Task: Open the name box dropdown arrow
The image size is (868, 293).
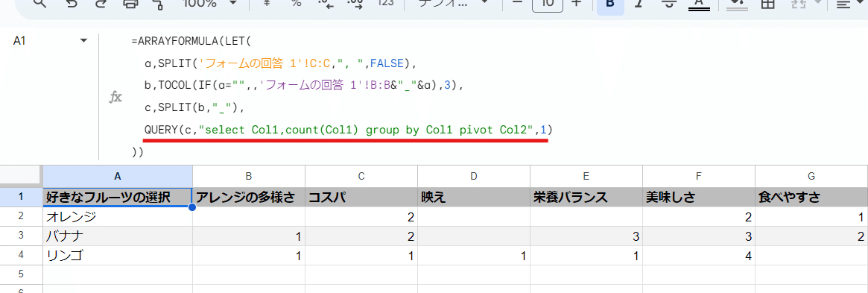Action: click(84, 41)
